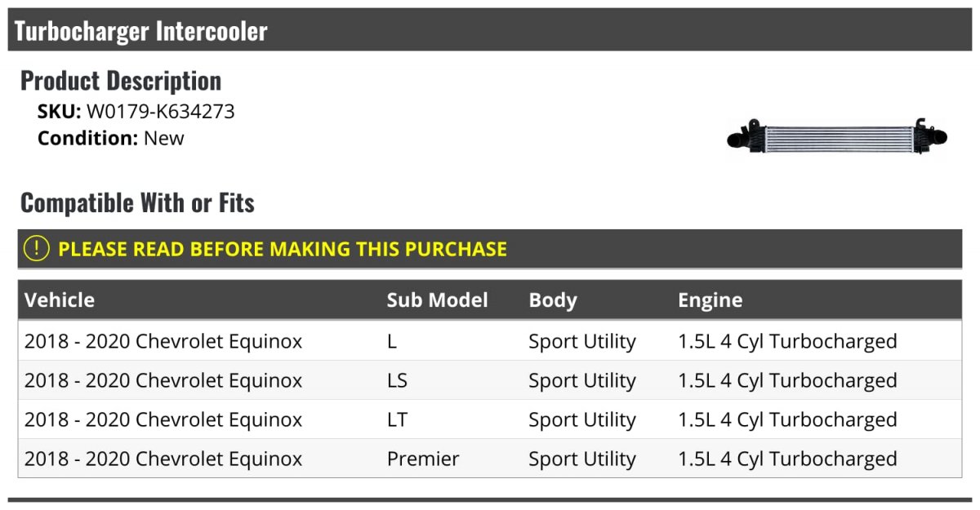This screenshot has height=510, width=980.
Task: Click the Premier sub model cell
Action: point(423,459)
